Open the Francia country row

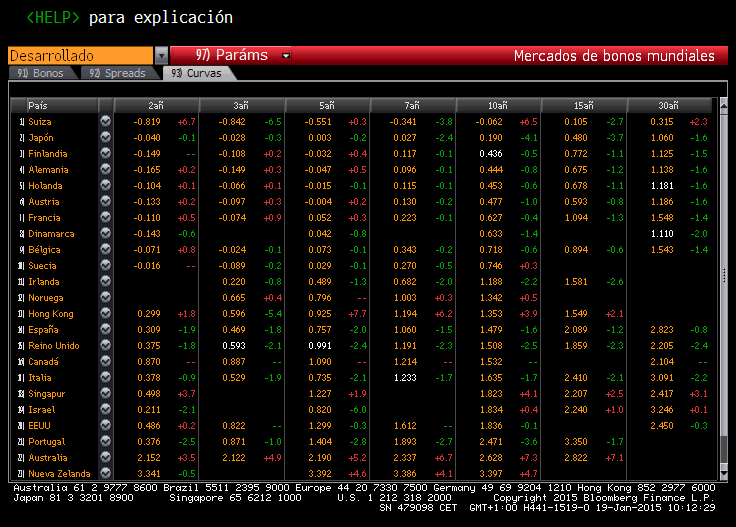[363, 217]
